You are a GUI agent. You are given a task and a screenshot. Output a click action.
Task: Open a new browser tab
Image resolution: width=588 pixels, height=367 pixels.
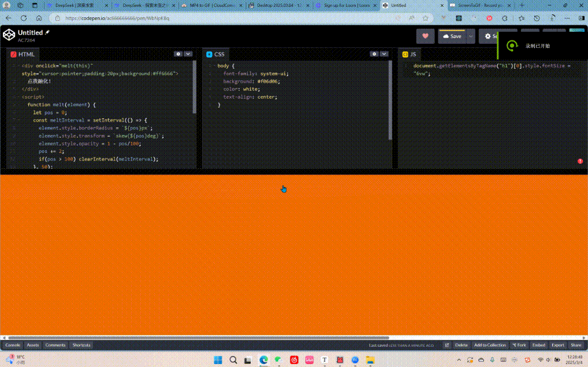522,6
